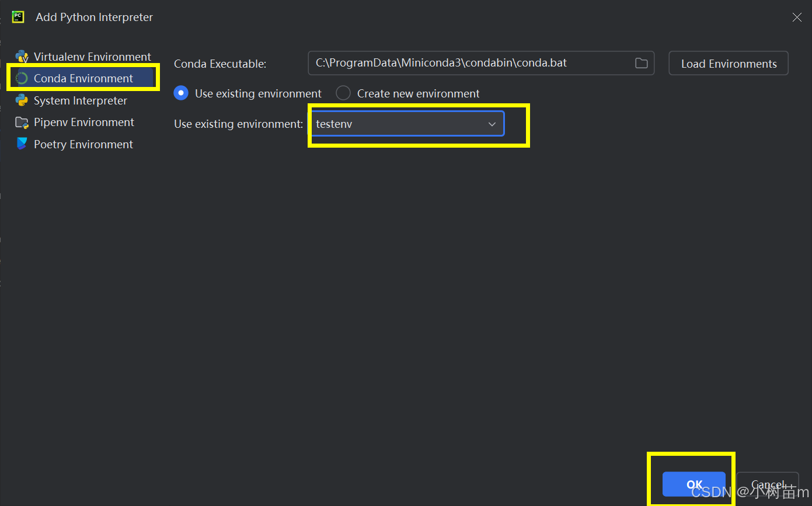
Task: Click the Poetry Environment icon
Action: tap(22, 144)
